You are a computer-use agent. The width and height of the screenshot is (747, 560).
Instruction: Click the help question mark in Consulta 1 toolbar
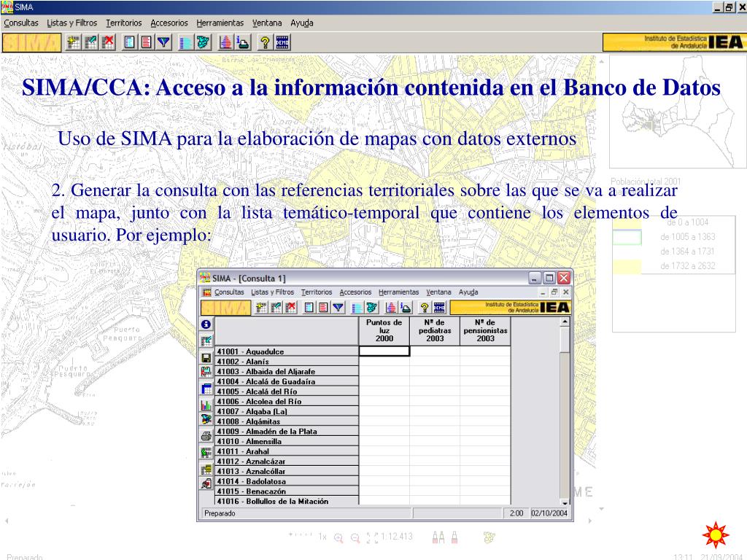(425, 308)
